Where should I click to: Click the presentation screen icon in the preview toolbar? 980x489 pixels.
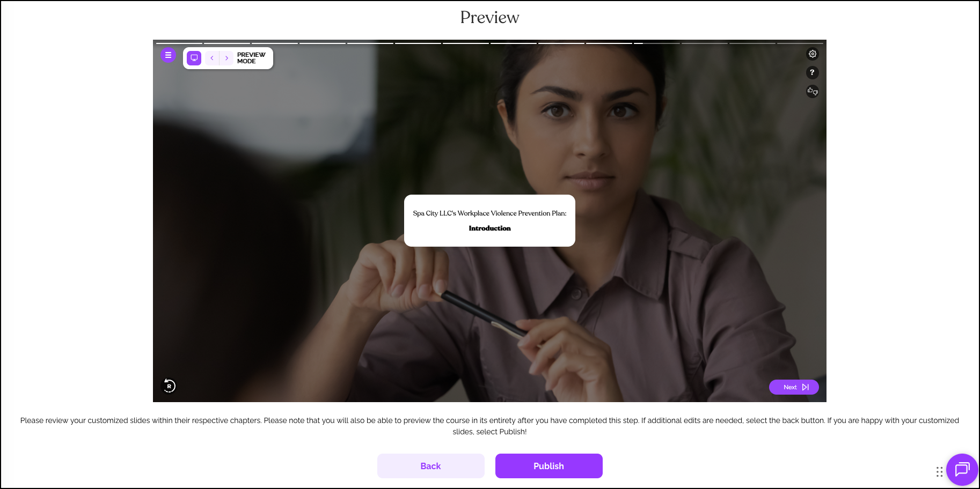tap(194, 58)
